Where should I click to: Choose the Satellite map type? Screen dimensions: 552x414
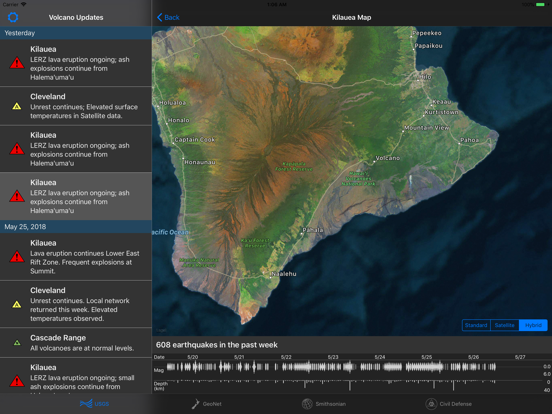(x=504, y=325)
